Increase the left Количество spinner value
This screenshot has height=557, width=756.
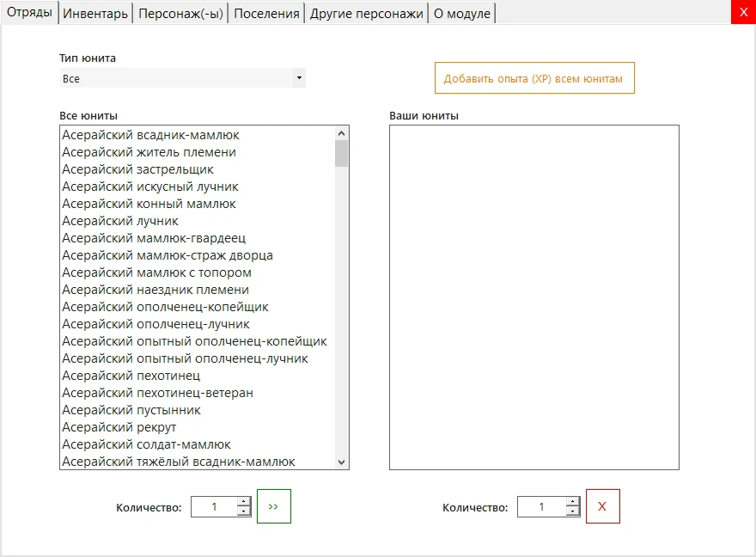click(x=243, y=502)
